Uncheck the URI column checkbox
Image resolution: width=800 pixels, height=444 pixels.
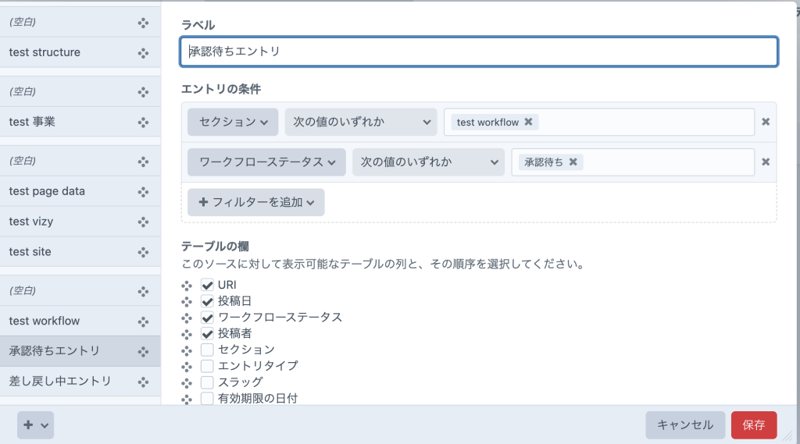207,286
